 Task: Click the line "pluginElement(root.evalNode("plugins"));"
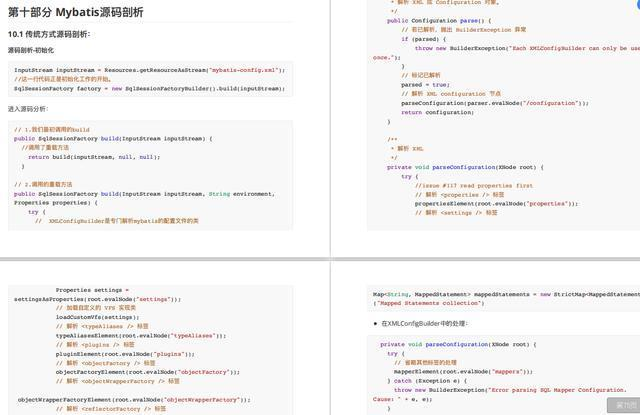pyautogui.click(x=125, y=354)
